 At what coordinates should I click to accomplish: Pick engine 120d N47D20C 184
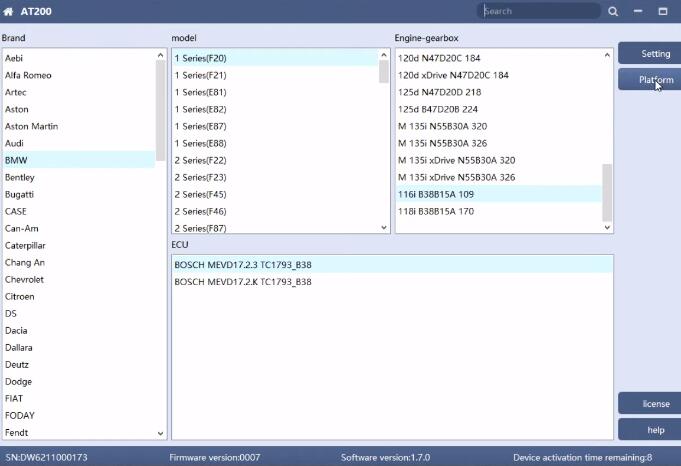click(x=499, y=58)
